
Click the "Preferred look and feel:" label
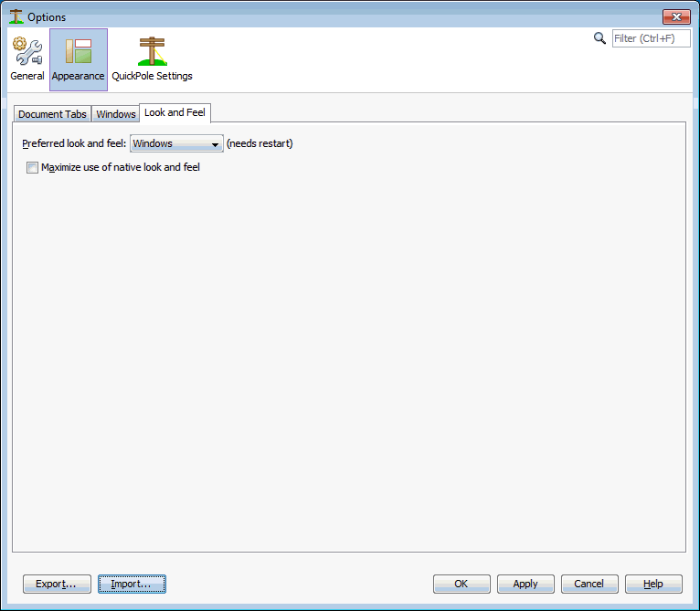(x=74, y=143)
